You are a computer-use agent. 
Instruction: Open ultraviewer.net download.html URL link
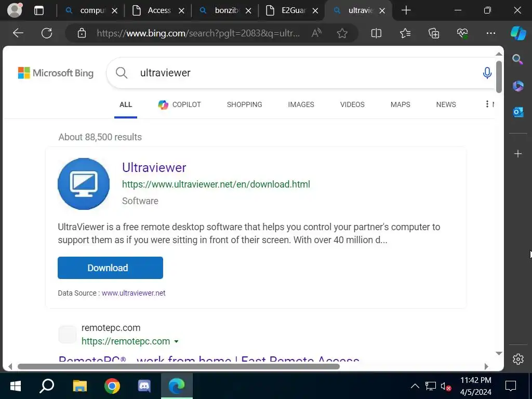pos(216,184)
